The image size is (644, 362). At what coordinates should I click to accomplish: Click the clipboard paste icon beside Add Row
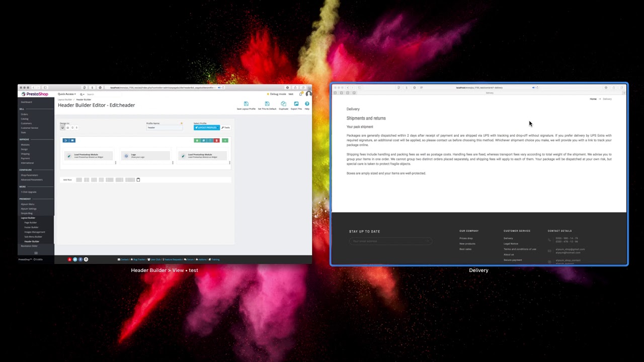[138, 179]
